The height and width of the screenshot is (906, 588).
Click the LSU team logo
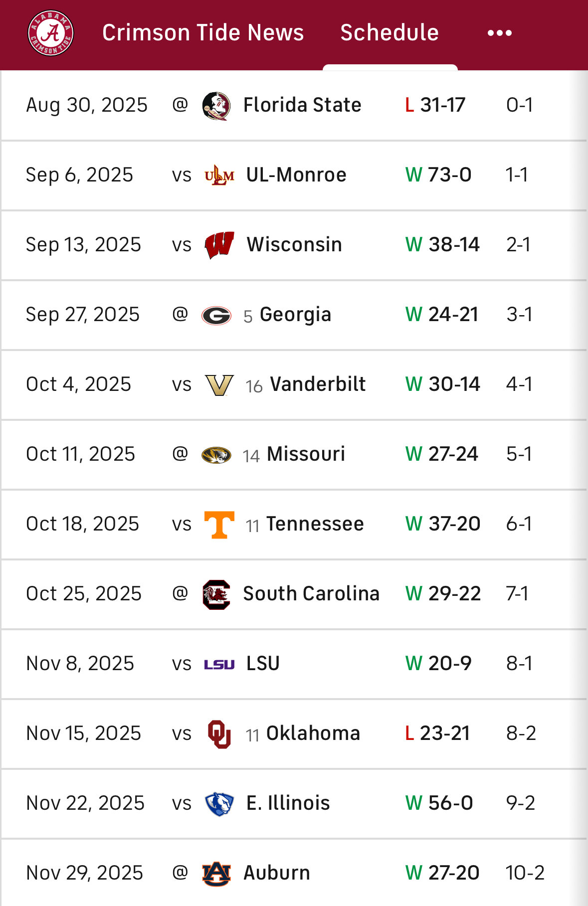pyautogui.click(x=219, y=664)
